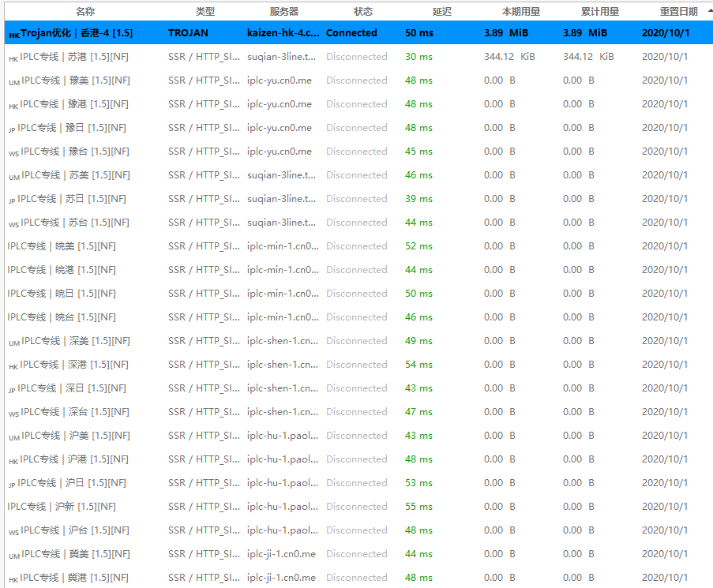Screen dimensions: 713x588
Task: Click the iplc-min-1.cn0... server in 皖美 row
Action: click(283, 245)
